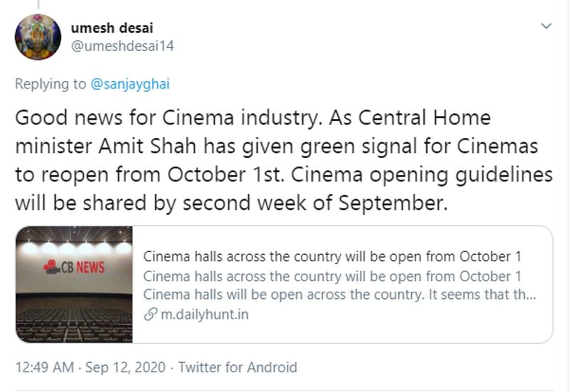Open the tweet options chevron menu

[x=546, y=27]
